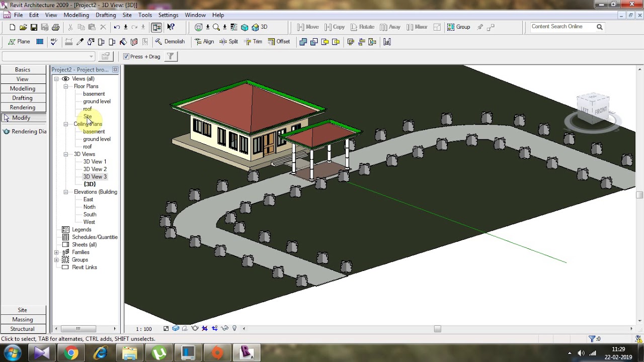Select the Split tool
Image resolution: width=644 pixels, height=362 pixels.
pos(229,42)
